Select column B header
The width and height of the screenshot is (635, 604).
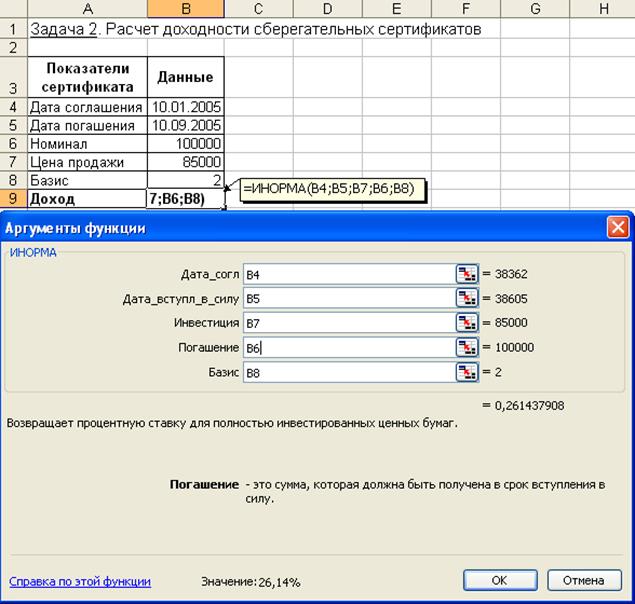[186, 9]
